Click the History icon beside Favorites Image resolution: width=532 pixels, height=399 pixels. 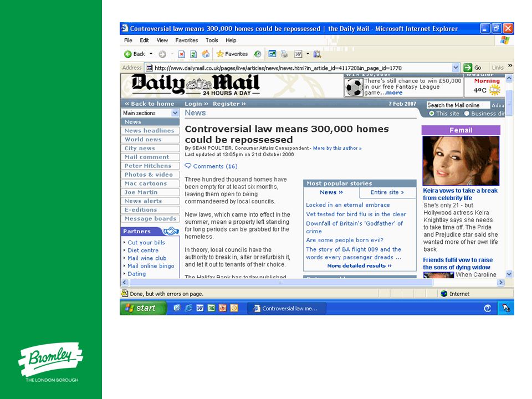(x=258, y=54)
